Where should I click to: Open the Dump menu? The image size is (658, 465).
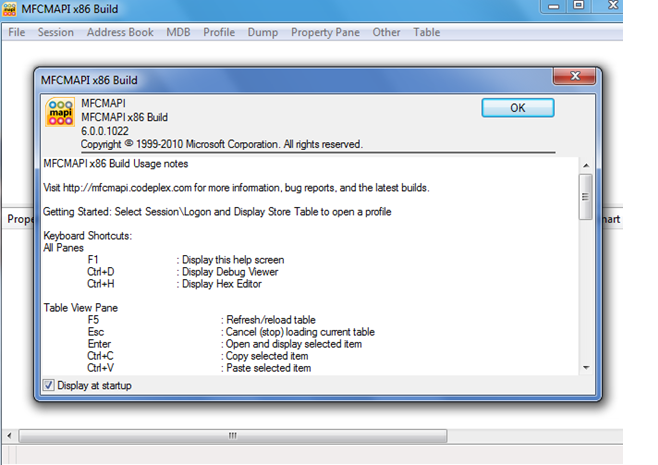pyautogui.click(x=263, y=32)
